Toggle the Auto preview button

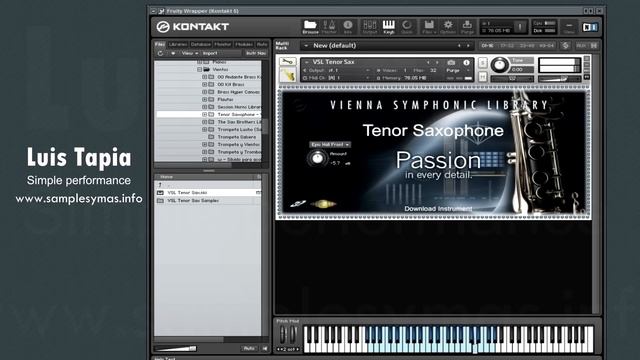tap(249, 348)
